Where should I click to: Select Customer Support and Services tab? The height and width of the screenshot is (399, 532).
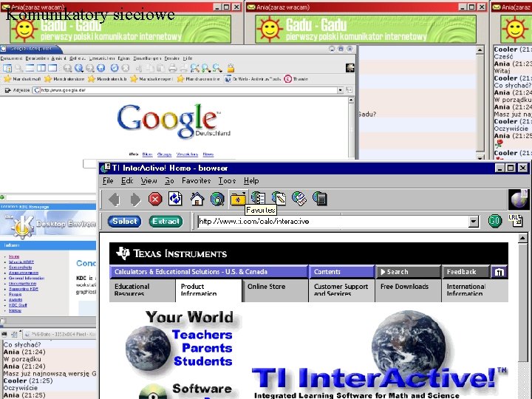pyautogui.click(x=341, y=290)
